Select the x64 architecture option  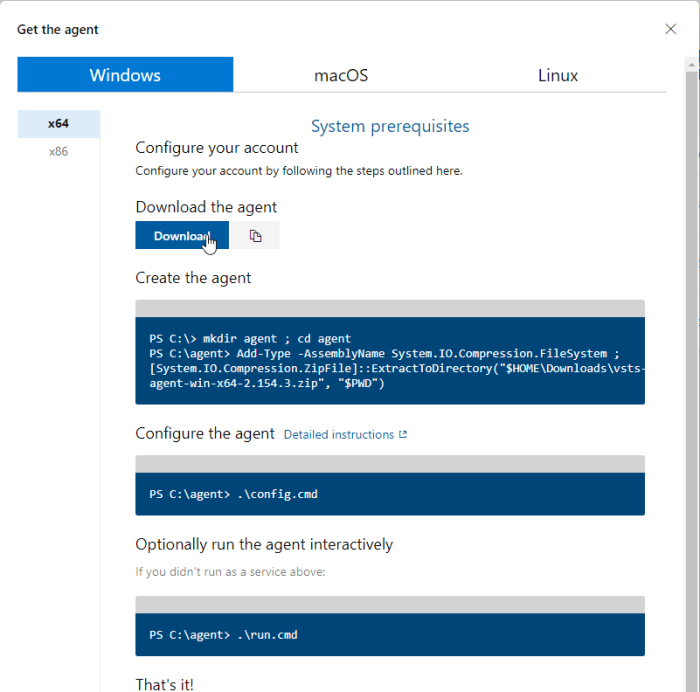pyautogui.click(x=58, y=124)
